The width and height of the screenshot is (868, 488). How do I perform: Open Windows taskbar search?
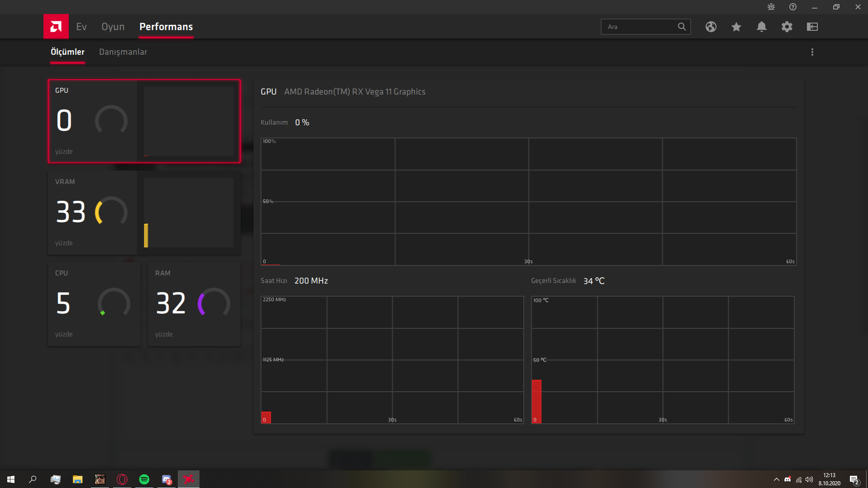(33, 479)
